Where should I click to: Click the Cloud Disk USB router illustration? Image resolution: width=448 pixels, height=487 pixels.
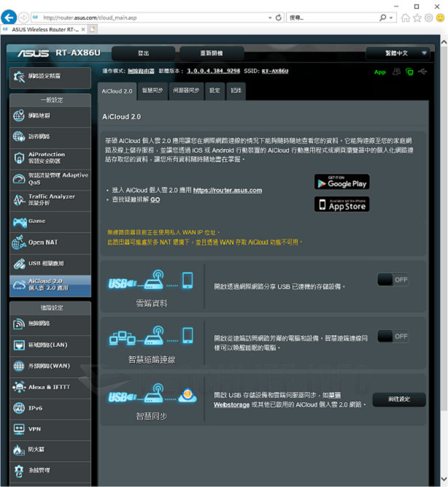click(x=151, y=280)
